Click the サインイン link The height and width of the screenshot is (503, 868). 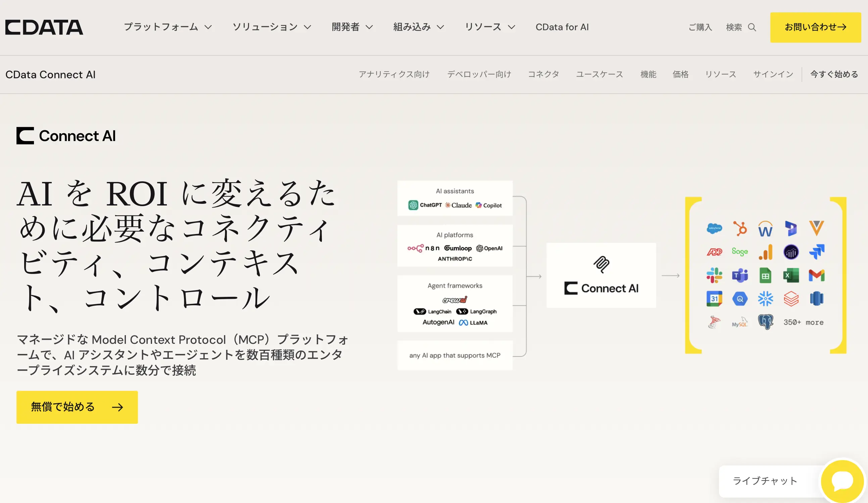pyautogui.click(x=773, y=75)
